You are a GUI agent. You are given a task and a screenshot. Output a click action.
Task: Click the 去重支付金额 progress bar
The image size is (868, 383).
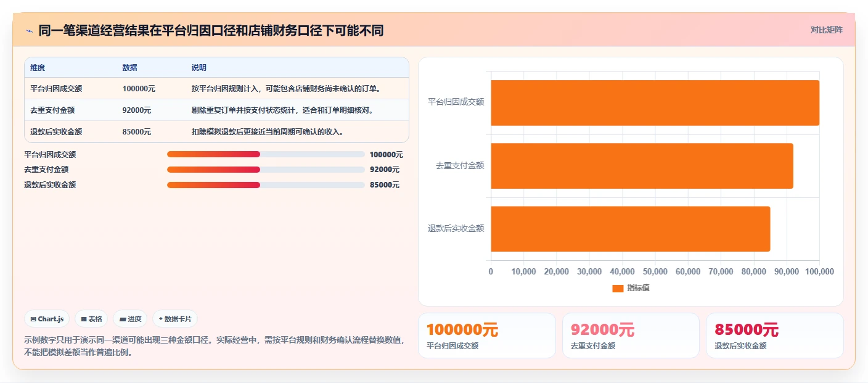(x=266, y=170)
